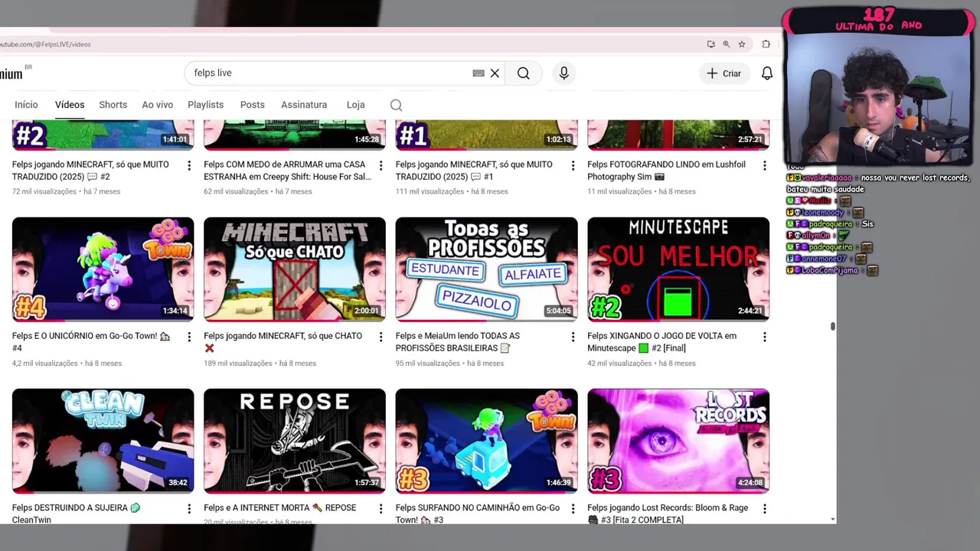Play Lost Records #3 pink eye thumbnail
The height and width of the screenshot is (551, 980).
(x=678, y=441)
